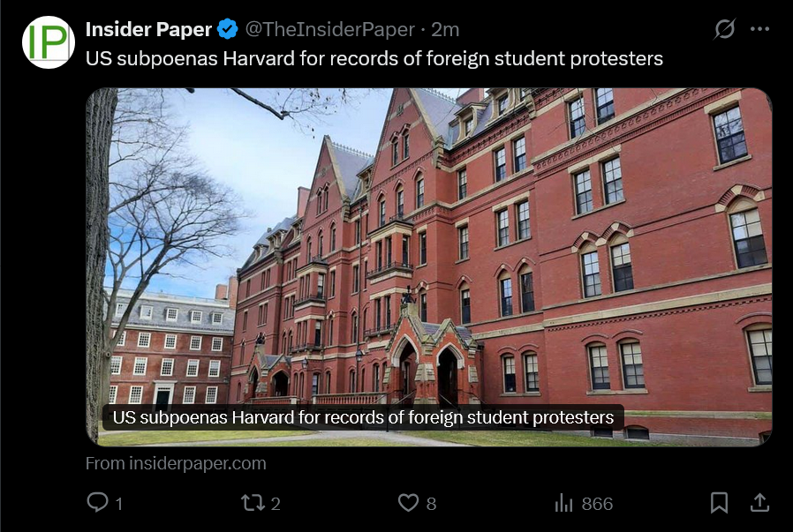Viewport: 793px width, 532px height.
Task: Share the post via upload arrow icon
Action: tap(759, 502)
